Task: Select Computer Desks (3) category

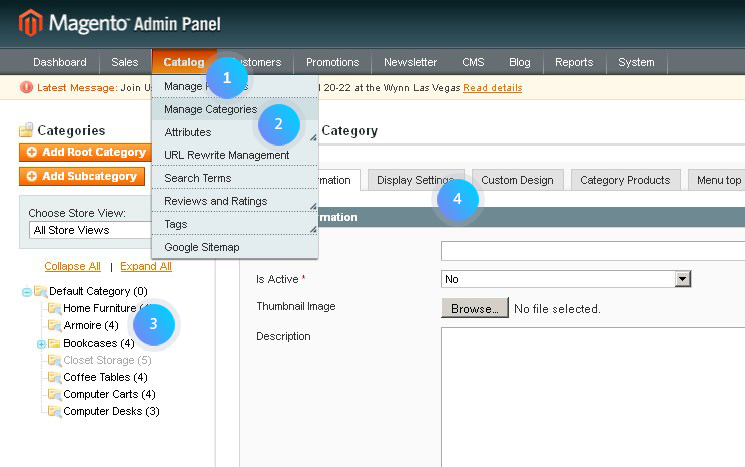Action: 111,411
